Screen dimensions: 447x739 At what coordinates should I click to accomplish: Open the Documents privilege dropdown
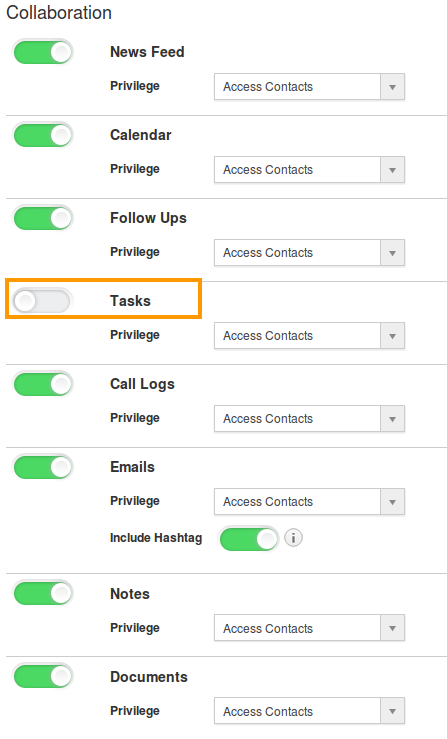pyautogui.click(x=309, y=711)
